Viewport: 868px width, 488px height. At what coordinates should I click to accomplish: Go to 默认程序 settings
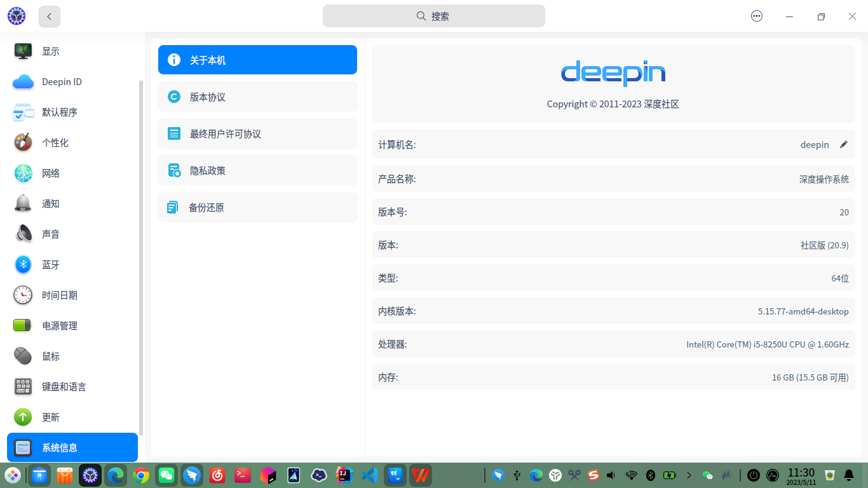[72, 112]
